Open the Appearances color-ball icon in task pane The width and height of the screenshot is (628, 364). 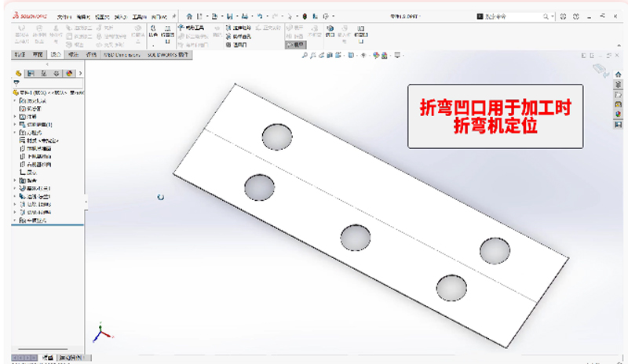pos(618,115)
